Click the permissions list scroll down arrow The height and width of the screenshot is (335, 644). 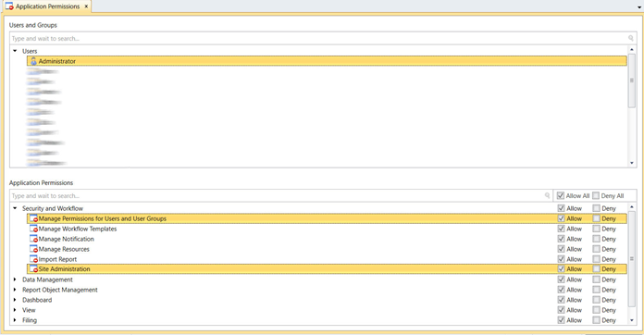tap(632, 320)
